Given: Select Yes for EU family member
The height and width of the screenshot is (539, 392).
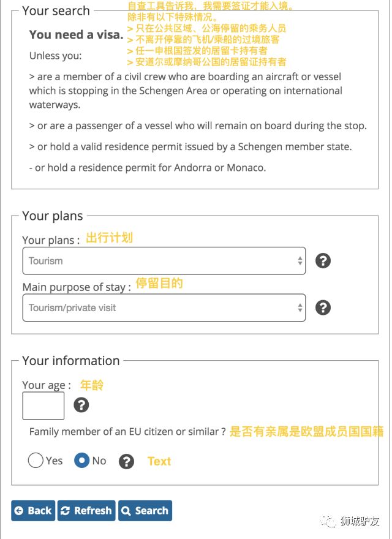Looking at the screenshot, I should tap(36, 461).
